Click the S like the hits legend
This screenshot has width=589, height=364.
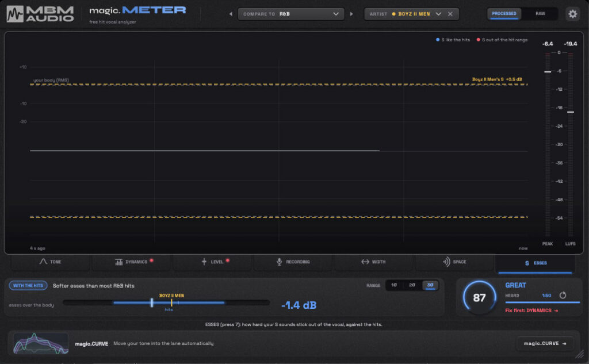(x=453, y=40)
